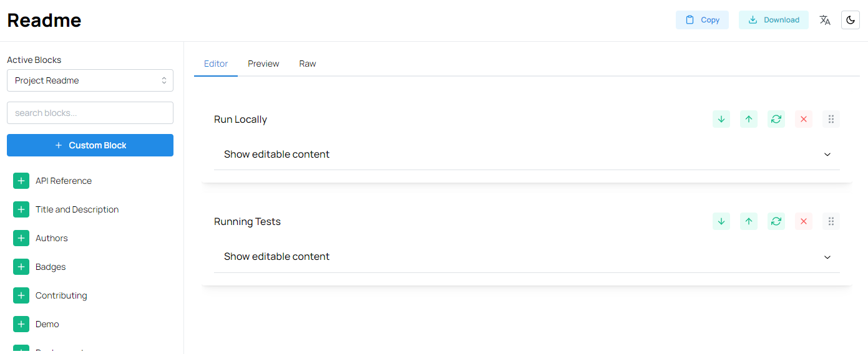Open the language translation menu

pos(825,20)
